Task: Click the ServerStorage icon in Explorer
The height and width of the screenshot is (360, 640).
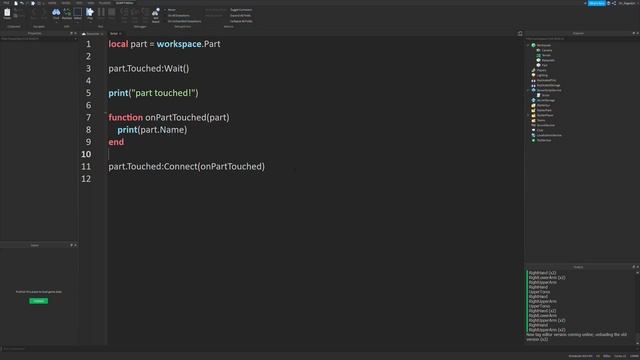Action: [x=533, y=100]
